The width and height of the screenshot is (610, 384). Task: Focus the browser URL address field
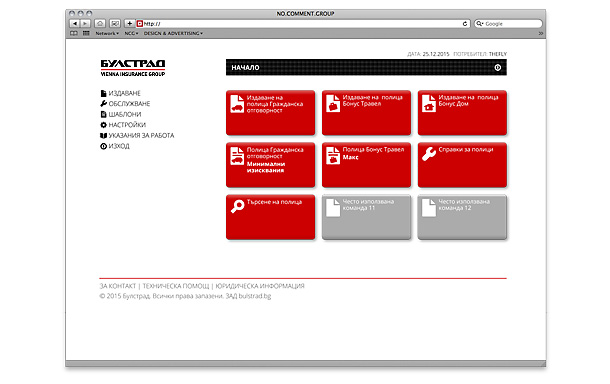tap(303, 24)
